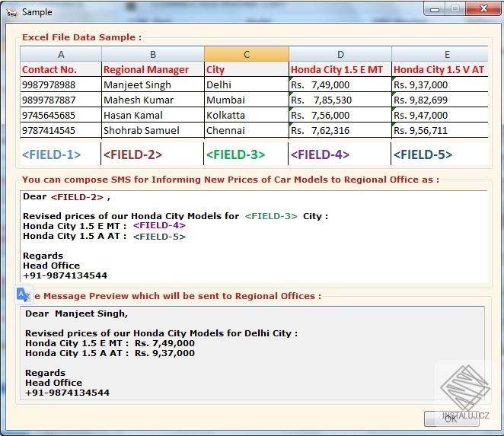Click 'Dear Manjeet Singh,' in message preview

76,313
